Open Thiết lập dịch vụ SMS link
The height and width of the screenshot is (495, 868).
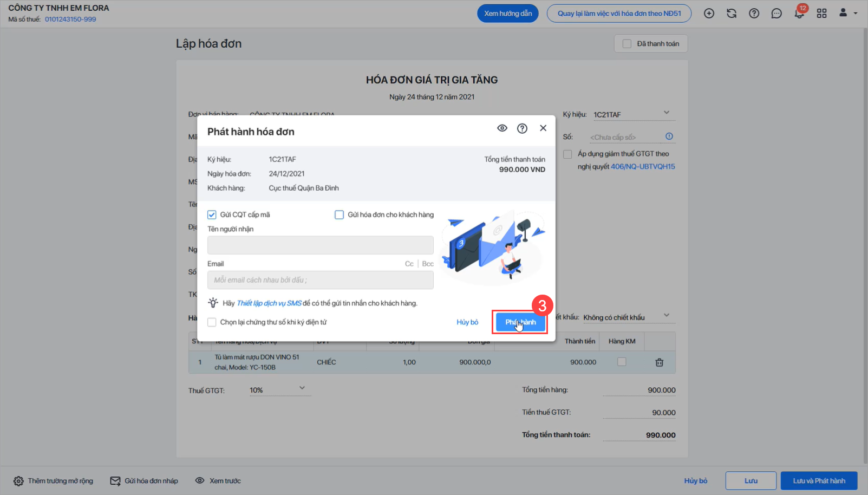(269, 303)
